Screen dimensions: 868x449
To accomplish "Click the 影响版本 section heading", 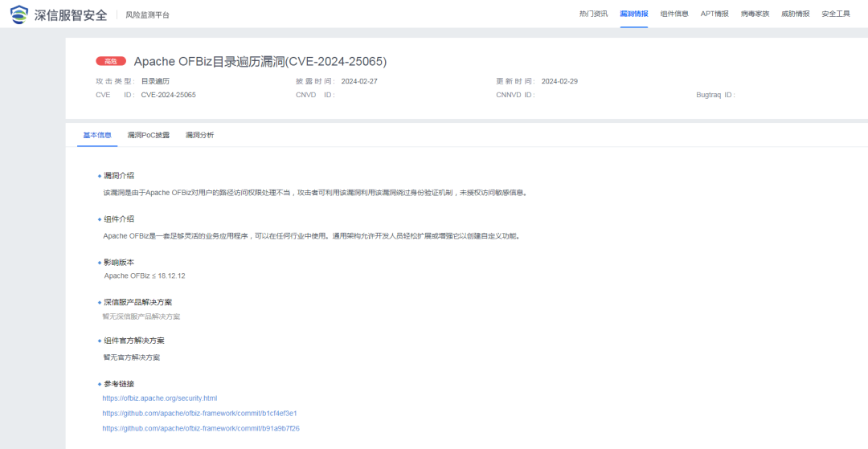I will [119, 262].
